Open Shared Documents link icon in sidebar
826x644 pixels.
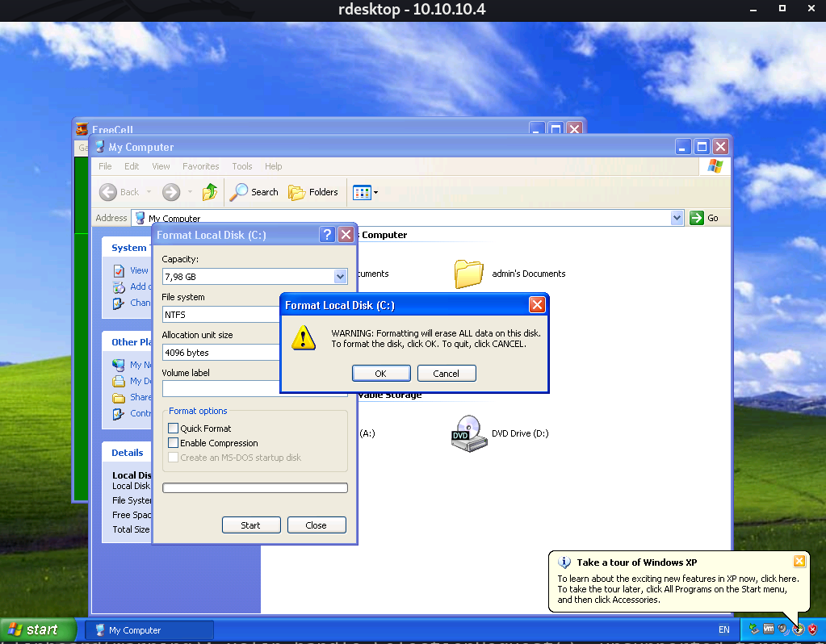[x=119, y=398]
